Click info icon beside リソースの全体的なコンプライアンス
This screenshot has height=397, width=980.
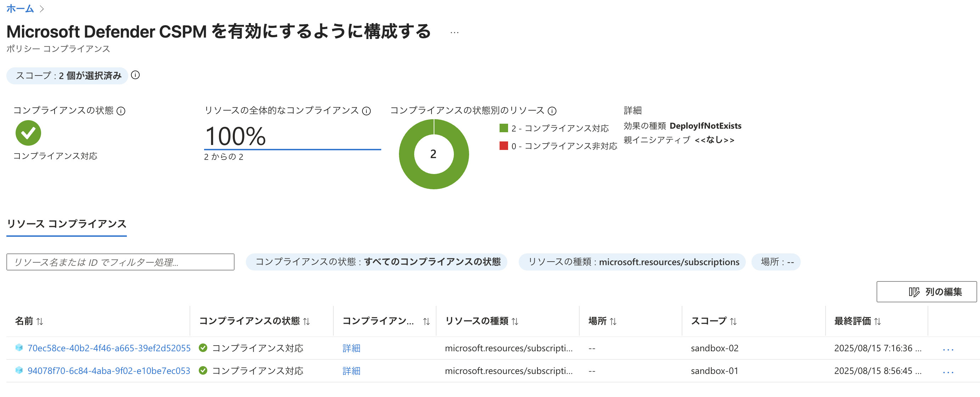coord(366,111)
